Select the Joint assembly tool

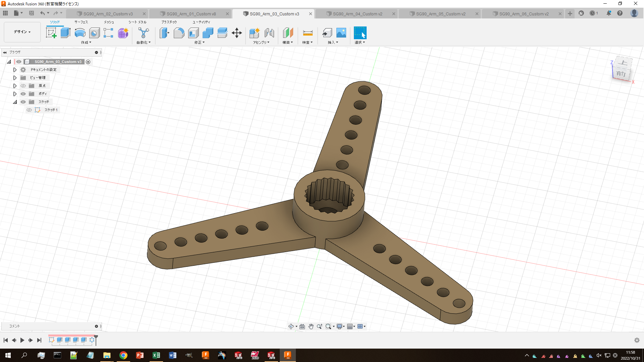pos(269,33)
